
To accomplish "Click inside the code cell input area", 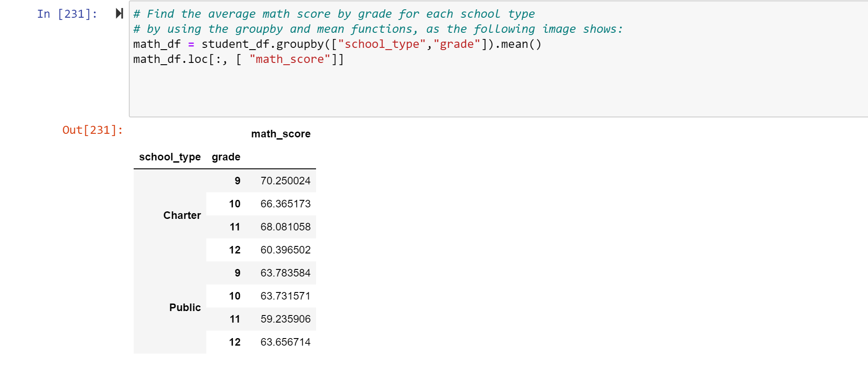I will pyautogui.click(x=498, y=59).
